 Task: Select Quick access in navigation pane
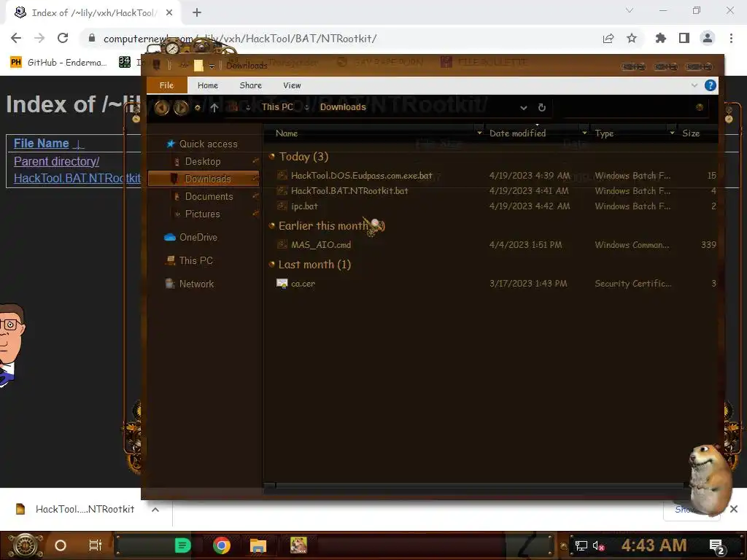(208, 144)
